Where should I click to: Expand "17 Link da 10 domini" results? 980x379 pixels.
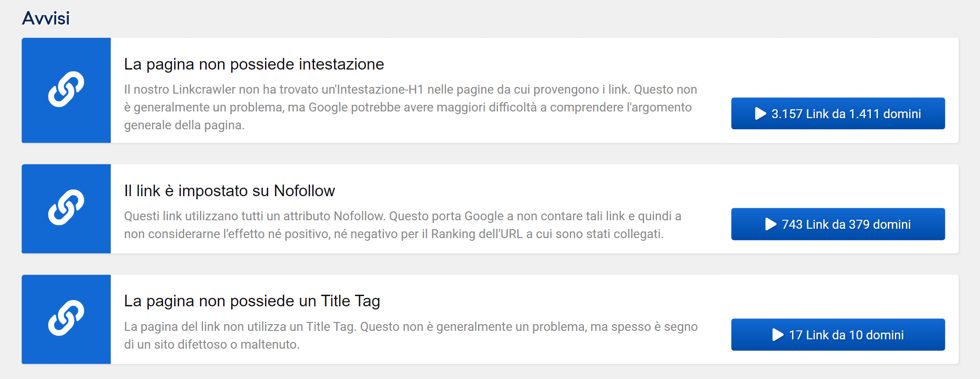coord(837,335)
